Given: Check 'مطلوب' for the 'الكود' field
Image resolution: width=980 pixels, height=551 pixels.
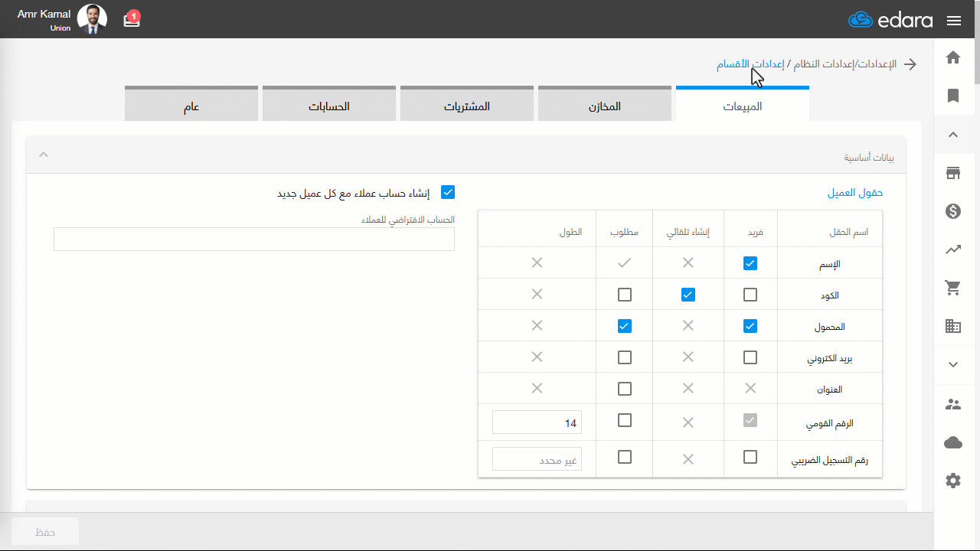Looking at the screenshot, I should (x=625, y=295).
